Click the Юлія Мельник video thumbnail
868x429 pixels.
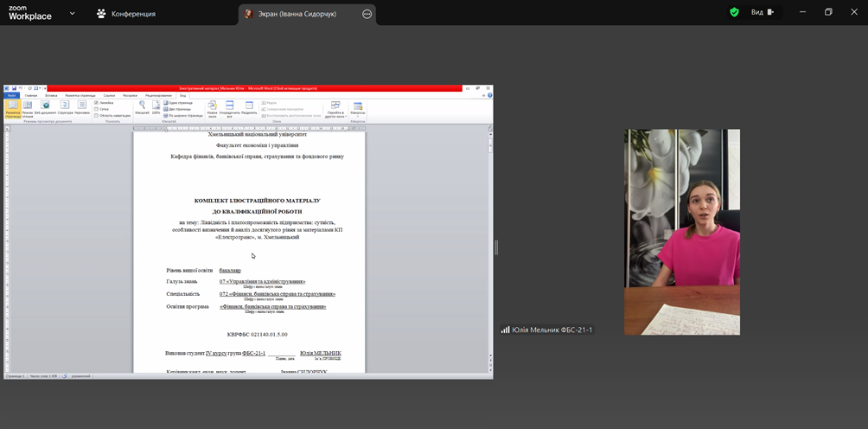pos(682,232)
